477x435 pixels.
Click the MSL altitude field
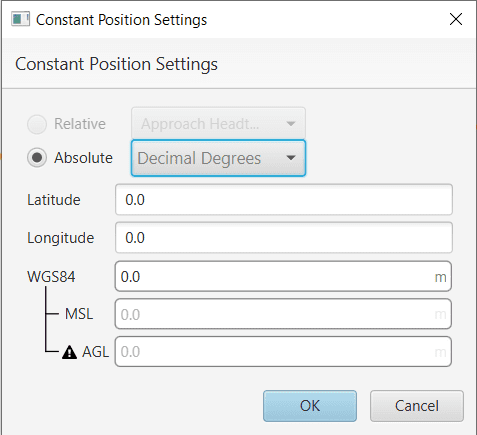click(x=283, y=314)
